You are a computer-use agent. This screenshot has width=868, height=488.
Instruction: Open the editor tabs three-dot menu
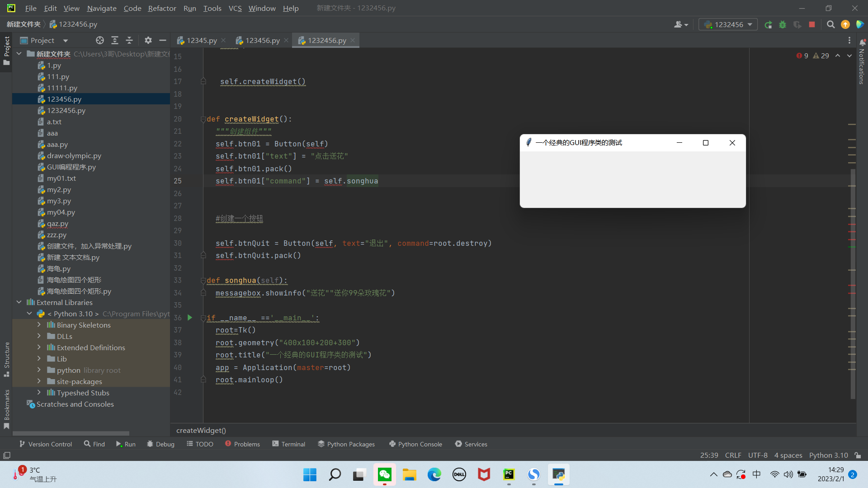click(x=849, y=41)
